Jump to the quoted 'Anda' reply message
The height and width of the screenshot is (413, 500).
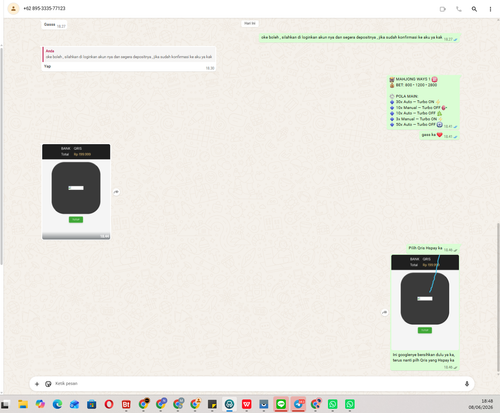[x=129, y=54]
